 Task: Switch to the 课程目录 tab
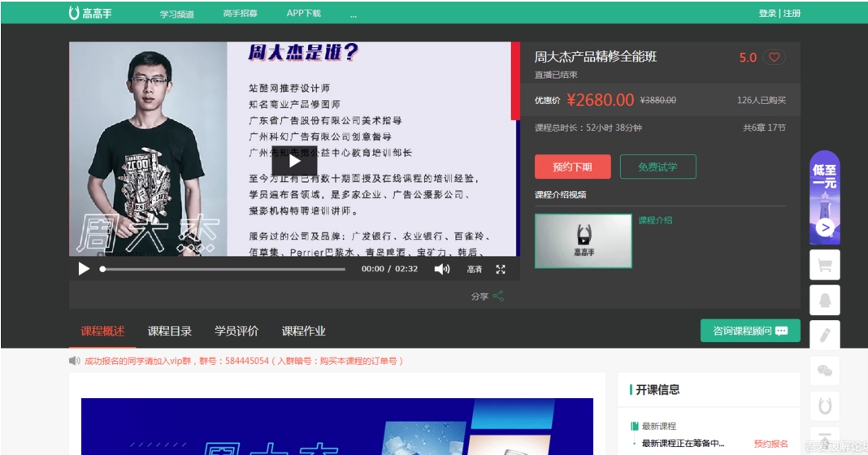[170, 331]
